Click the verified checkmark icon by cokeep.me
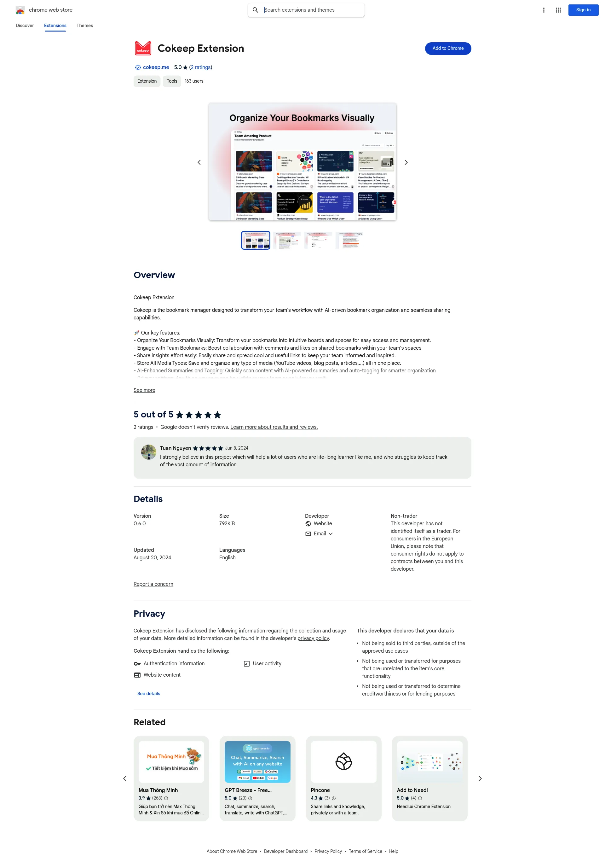 pos(137,67)
